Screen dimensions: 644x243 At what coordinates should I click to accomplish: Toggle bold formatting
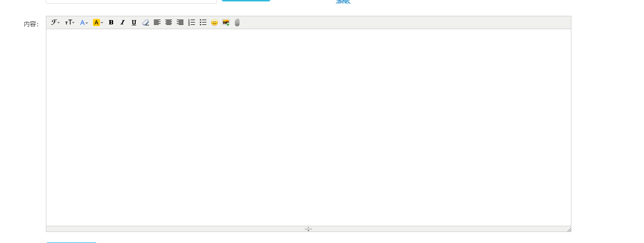[111, 22]
